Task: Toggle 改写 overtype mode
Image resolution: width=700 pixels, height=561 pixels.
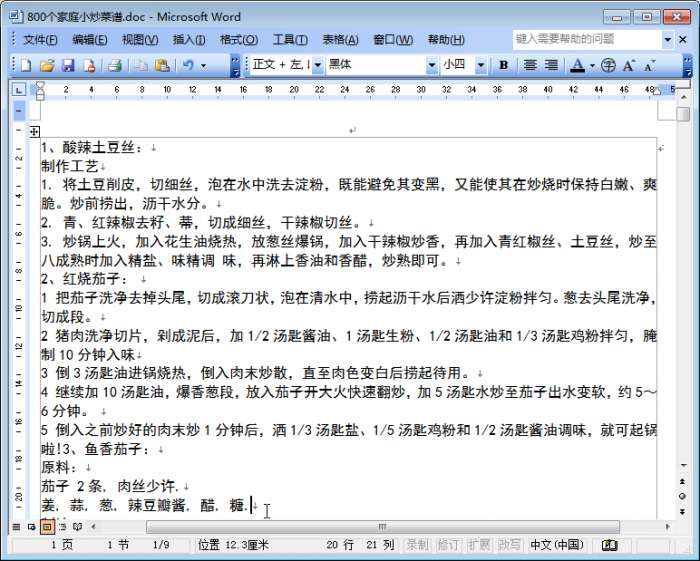Action: coord(509,545)
